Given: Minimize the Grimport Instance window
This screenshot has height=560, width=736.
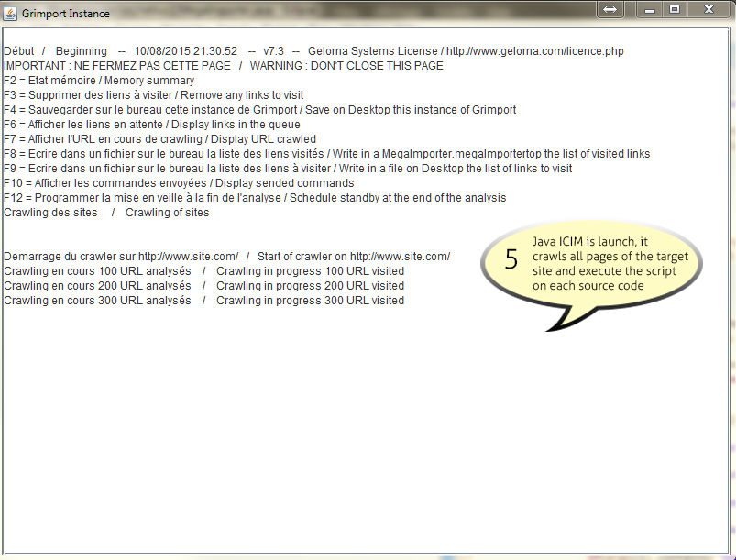Looking at the screenshot, I should [x=650, y=9].
